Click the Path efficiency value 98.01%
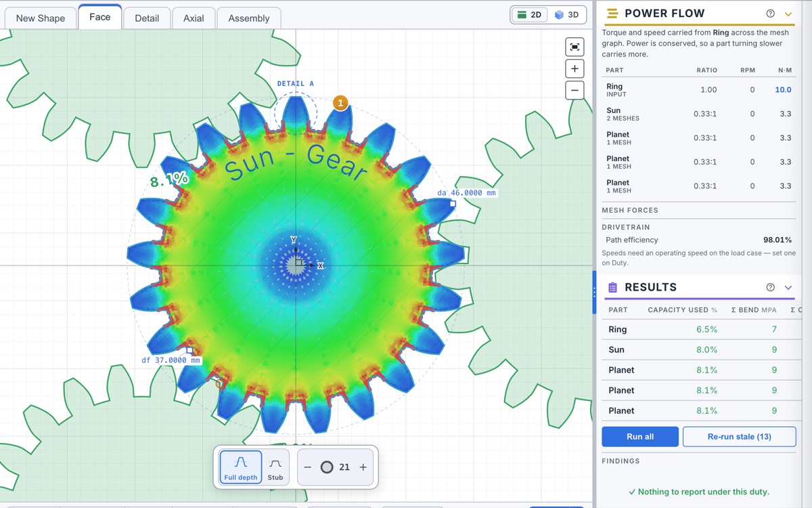The width and height of the screenshot is (812, 508). (x=777, y=240)
